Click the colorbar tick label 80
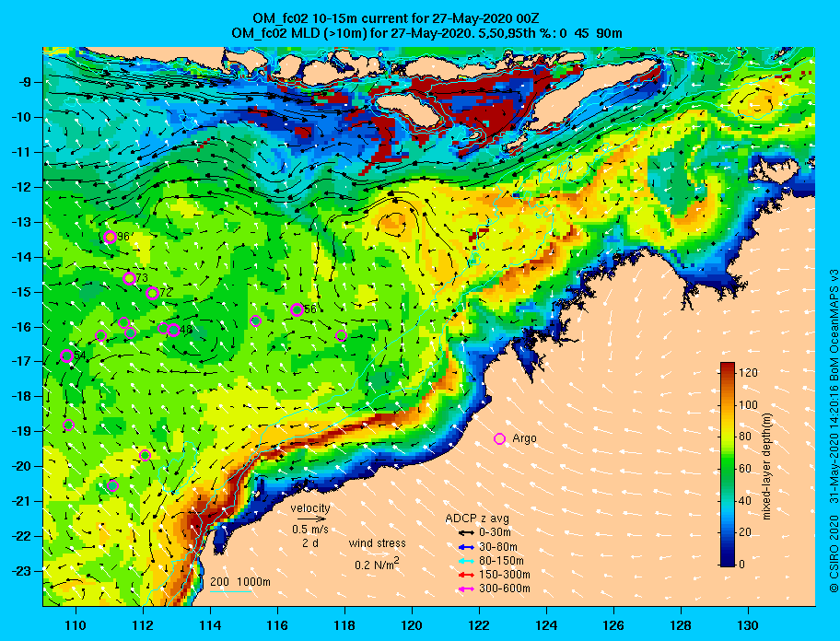840x641 pixels. coord(745,437)
